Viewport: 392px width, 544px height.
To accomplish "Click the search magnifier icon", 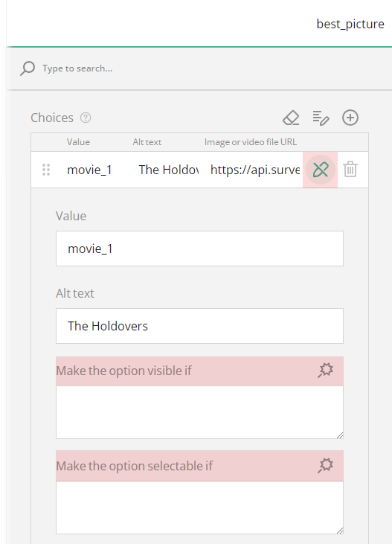I will (28, 68).
